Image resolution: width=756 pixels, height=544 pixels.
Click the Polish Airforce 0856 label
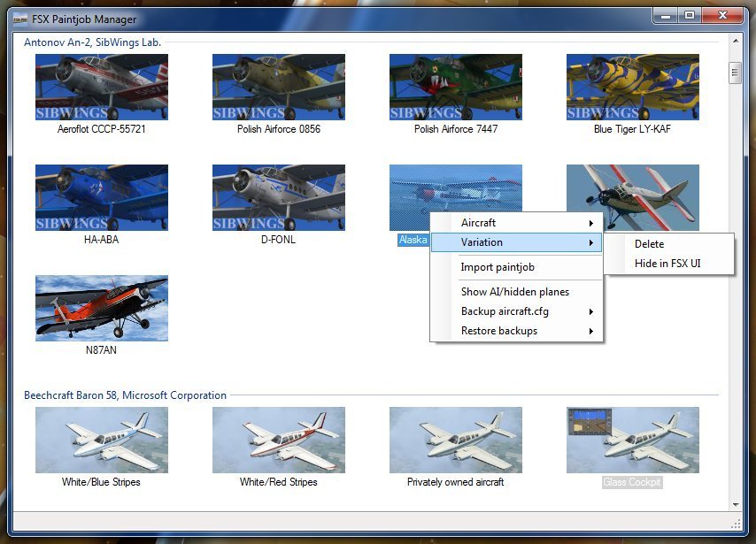[279, 129]
